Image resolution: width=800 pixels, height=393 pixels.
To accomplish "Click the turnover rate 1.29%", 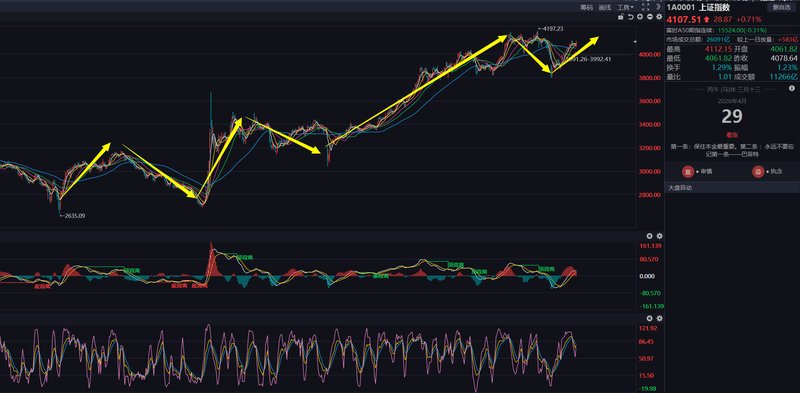I will (x=721, y=67).
